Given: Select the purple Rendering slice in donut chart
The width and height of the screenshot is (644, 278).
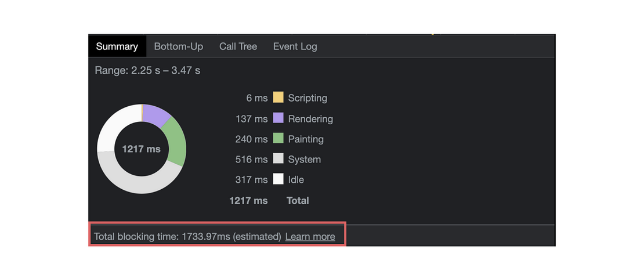Looking at the screenshot, I should point(155,114).
